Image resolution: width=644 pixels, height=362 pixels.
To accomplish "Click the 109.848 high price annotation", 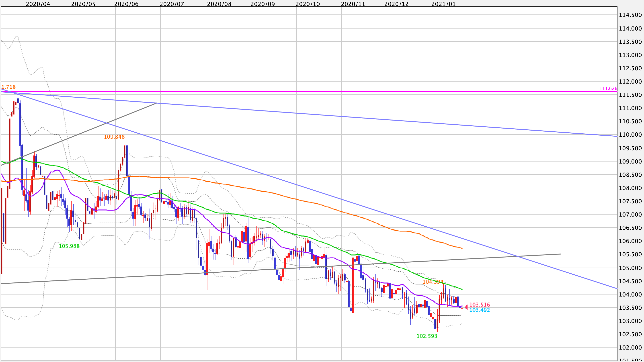I will 114,137.
